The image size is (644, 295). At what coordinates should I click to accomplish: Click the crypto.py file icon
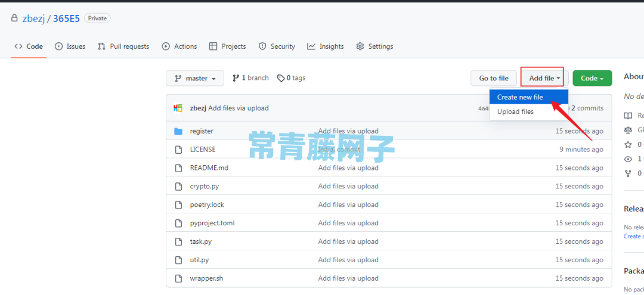[x=178, y=187]
